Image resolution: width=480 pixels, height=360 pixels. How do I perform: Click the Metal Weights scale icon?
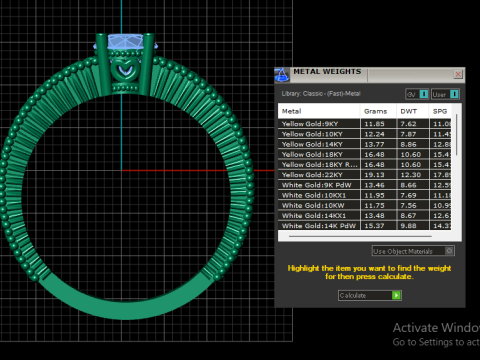(282, 75)
